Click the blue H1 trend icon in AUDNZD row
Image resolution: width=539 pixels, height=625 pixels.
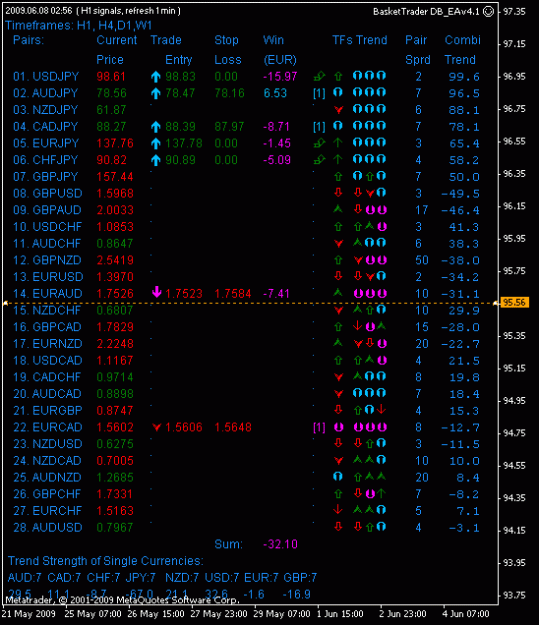338,476
